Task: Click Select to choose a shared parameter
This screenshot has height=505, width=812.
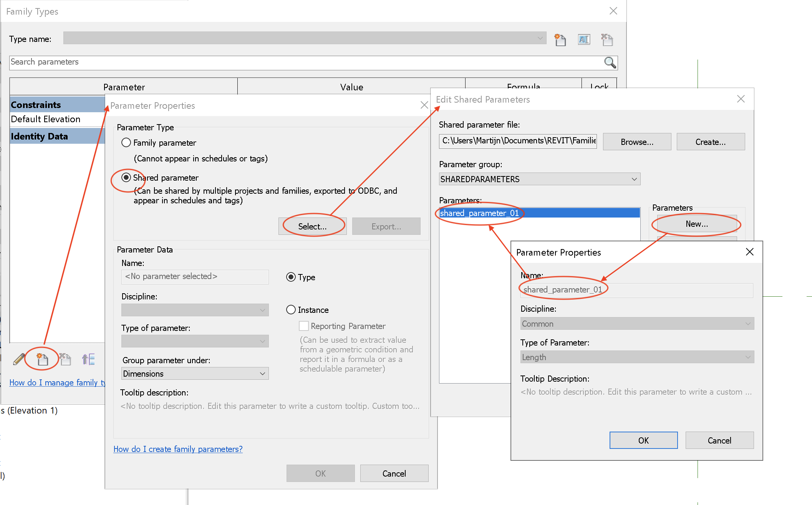Action: tap(312, 226)
